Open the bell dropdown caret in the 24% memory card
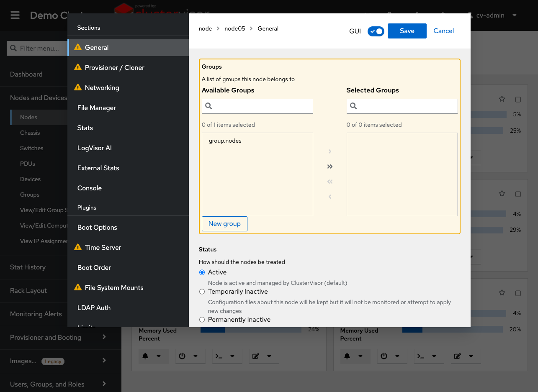 (x=159, y=356)
